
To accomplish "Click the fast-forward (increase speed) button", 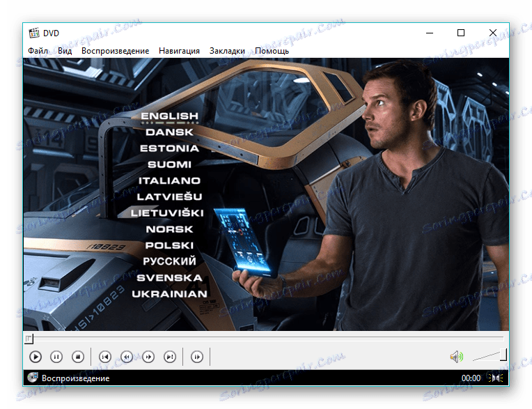I will tap(148, 357).
